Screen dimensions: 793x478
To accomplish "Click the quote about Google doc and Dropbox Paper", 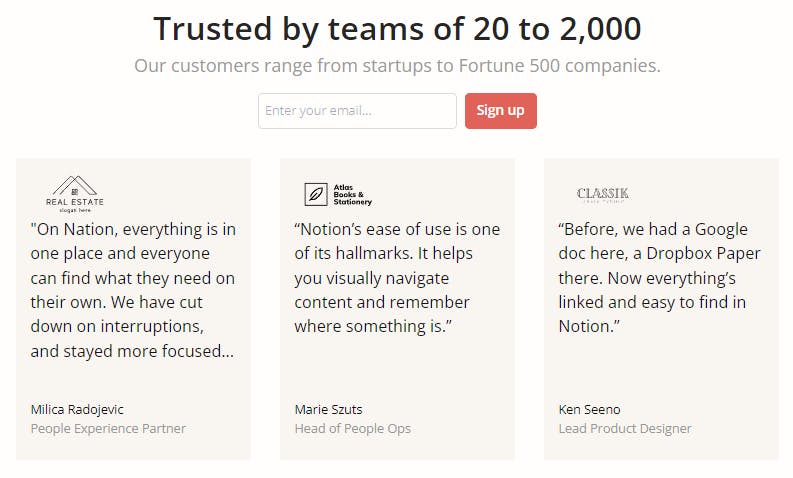I will (659, 278).
